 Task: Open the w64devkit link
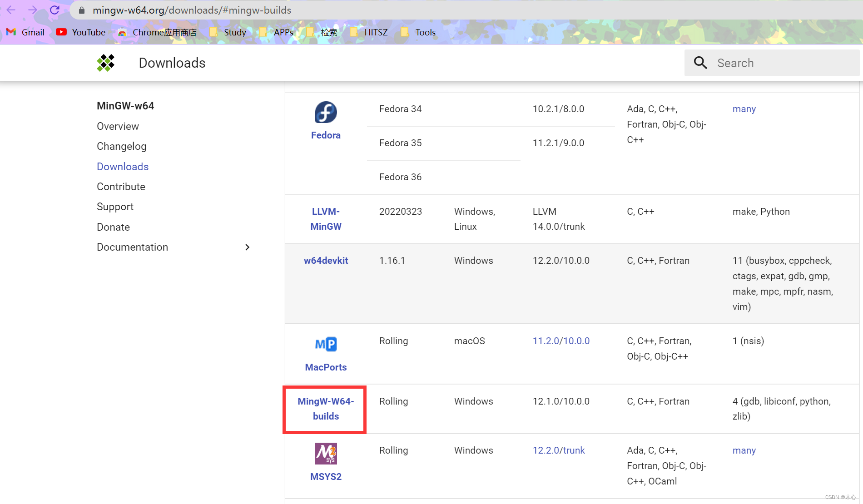[326, 261]
